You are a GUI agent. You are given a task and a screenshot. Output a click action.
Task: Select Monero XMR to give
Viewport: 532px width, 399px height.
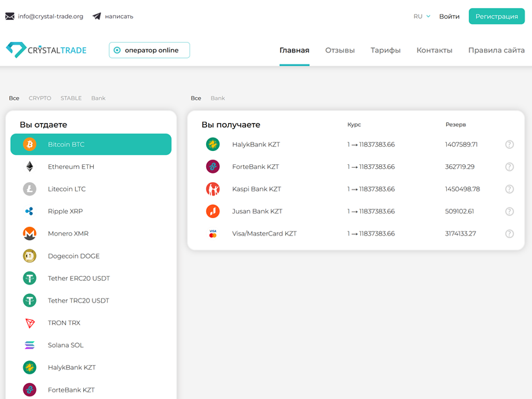click(91, 233)
